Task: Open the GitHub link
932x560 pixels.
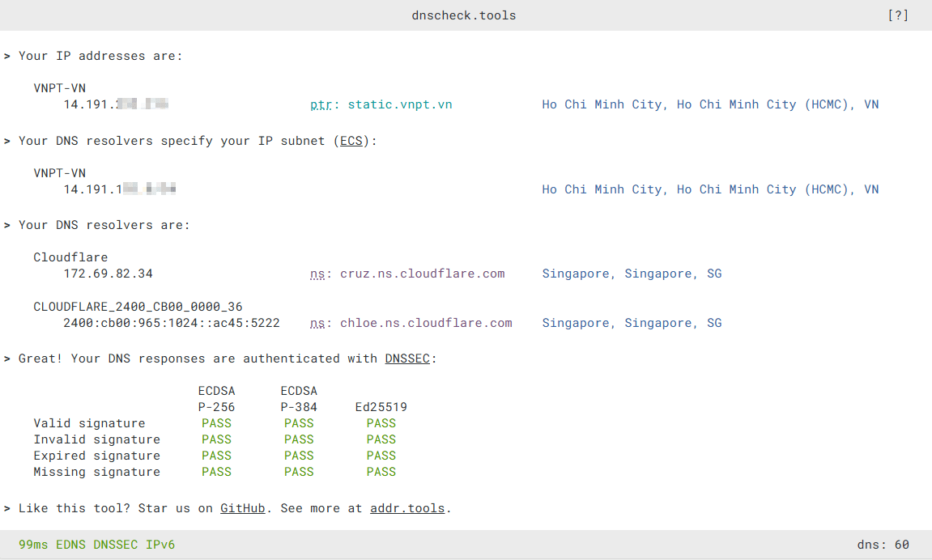Action: 242,508
